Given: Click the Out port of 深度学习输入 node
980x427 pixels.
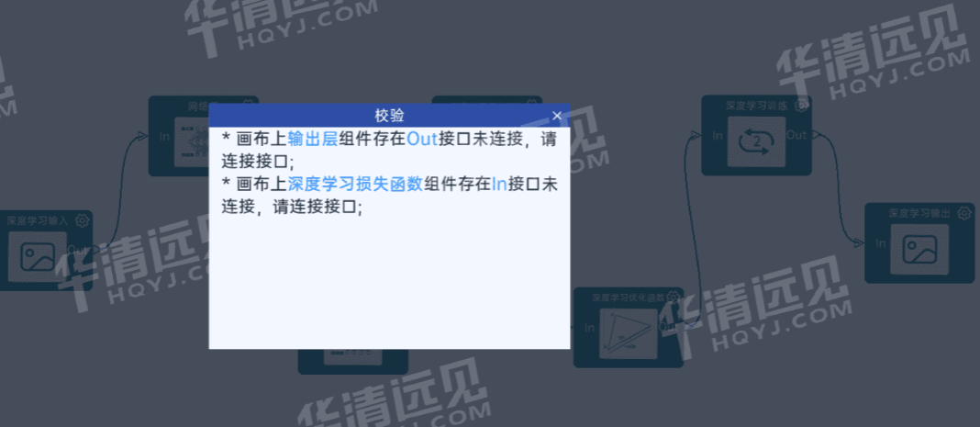Looking at the screenshot, I should pos(80,249).
